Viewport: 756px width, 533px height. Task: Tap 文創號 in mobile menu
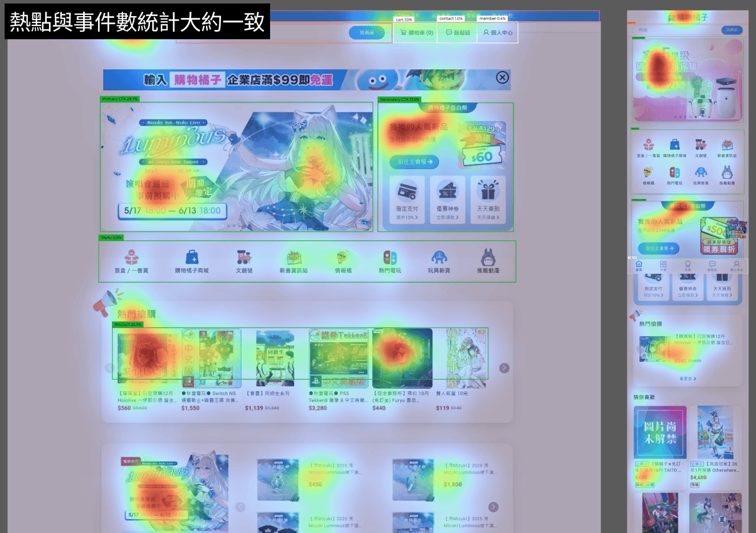click(x=701, y=148)
